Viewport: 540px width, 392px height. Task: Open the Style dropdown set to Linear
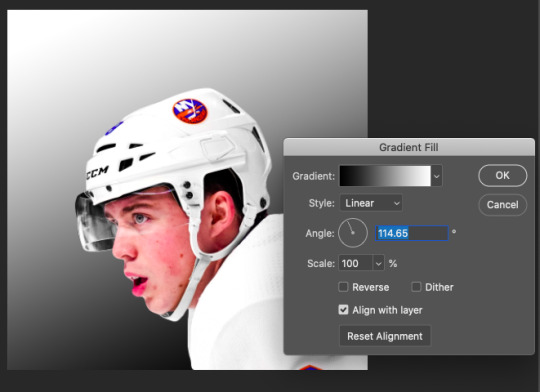click(371, 203)
